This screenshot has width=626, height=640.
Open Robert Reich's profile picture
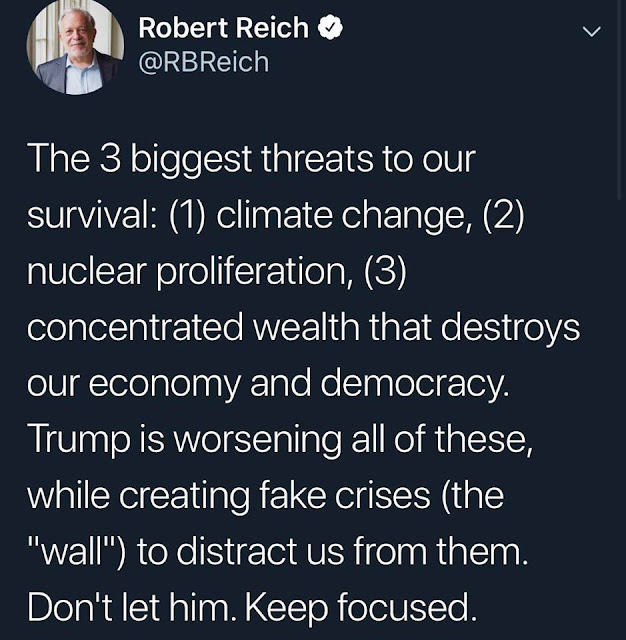[76, 47]
